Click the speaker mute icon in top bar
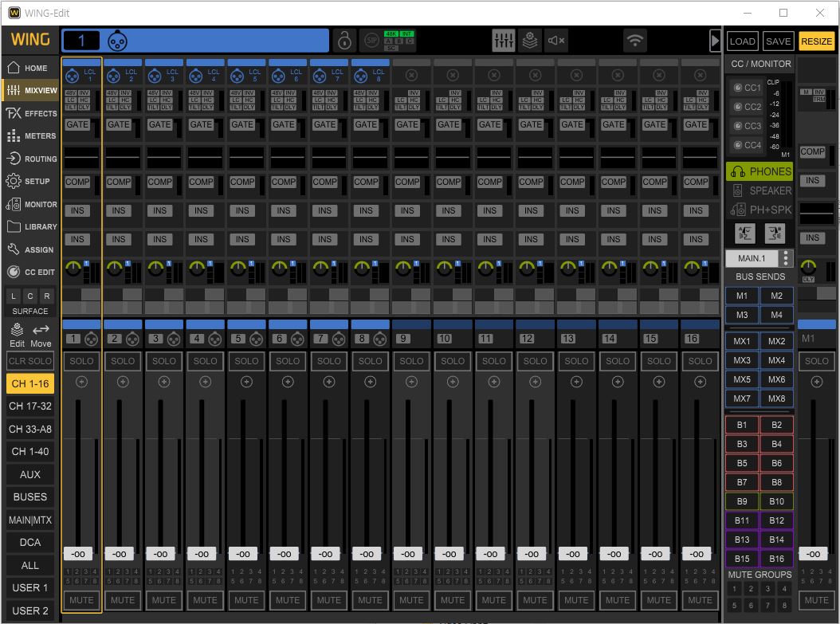 (556, 40)
